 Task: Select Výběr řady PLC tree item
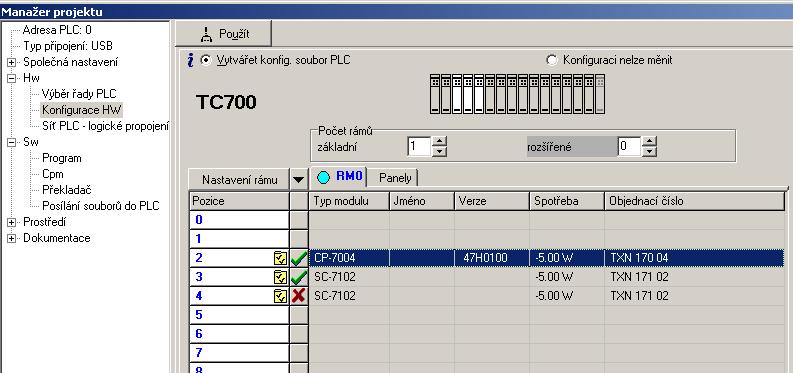click(x=79, y=94)
